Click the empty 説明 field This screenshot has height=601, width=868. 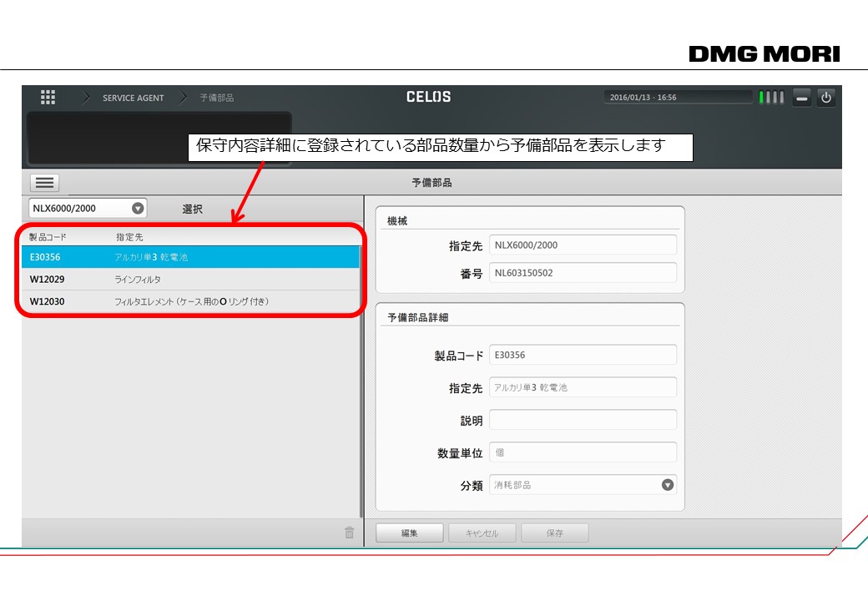tap(583, 420)
